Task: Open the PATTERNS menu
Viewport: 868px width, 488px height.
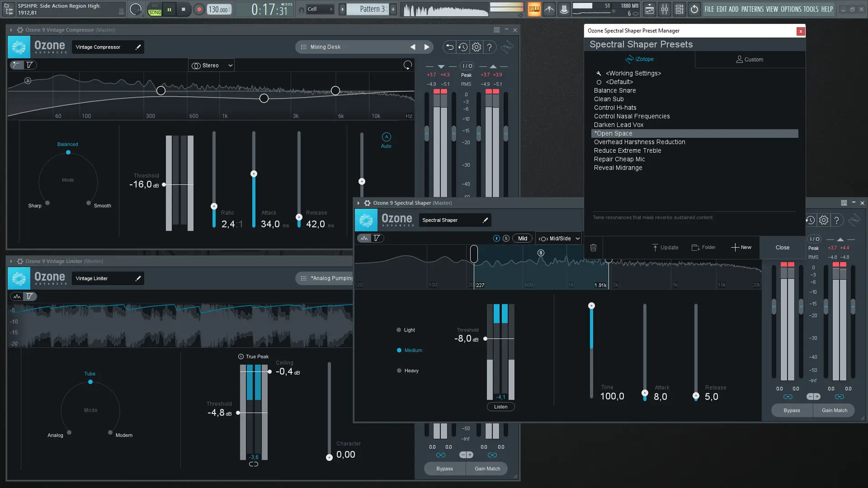Action: pos(752,9)
